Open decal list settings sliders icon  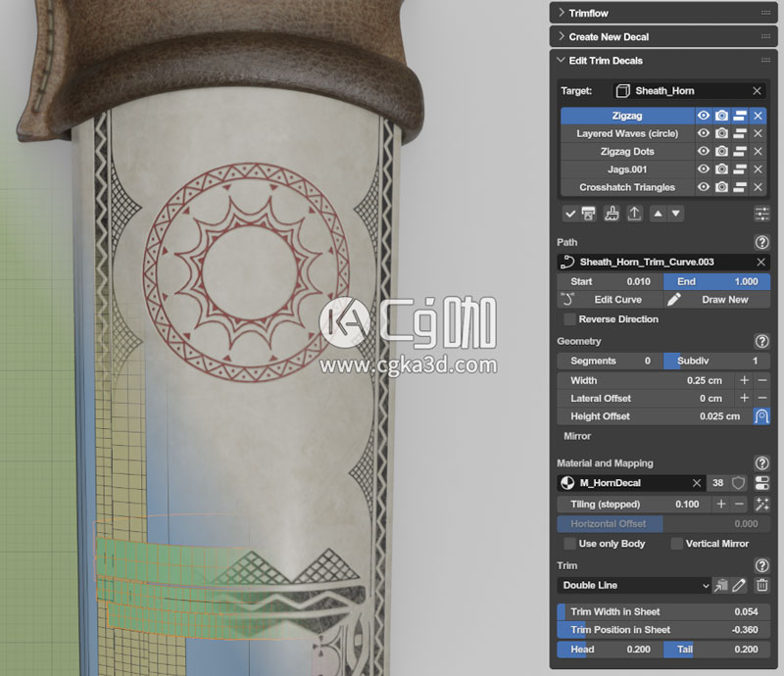point(761,214)
